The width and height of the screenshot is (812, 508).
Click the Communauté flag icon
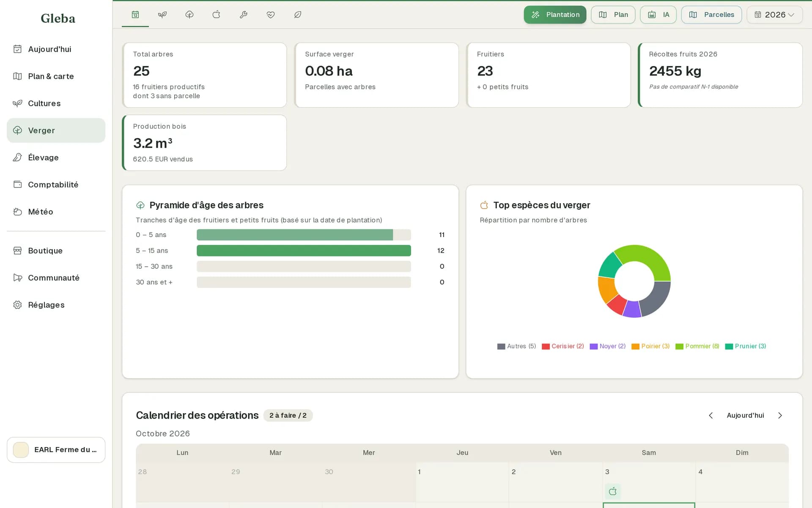click(x=17, y=278)
